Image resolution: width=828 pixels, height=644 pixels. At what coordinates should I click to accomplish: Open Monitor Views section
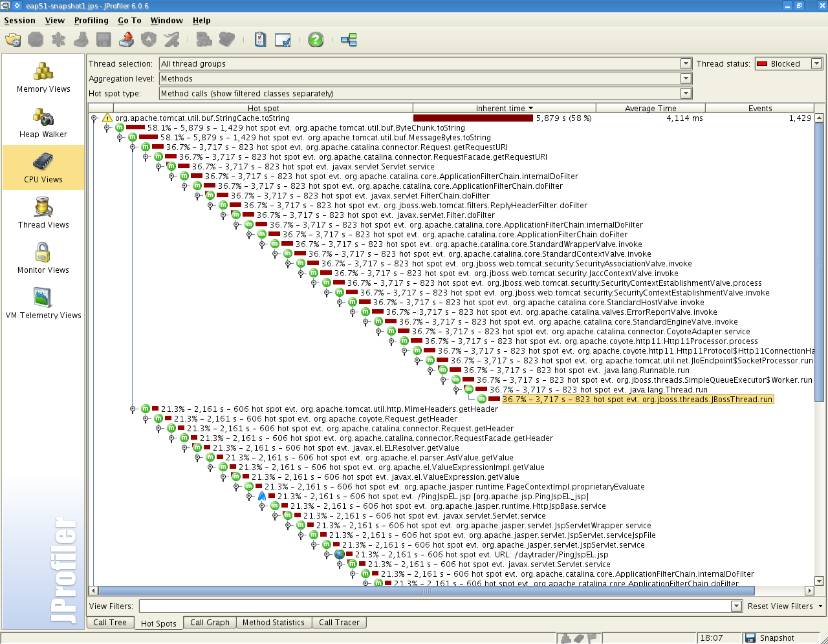(43, 259)
